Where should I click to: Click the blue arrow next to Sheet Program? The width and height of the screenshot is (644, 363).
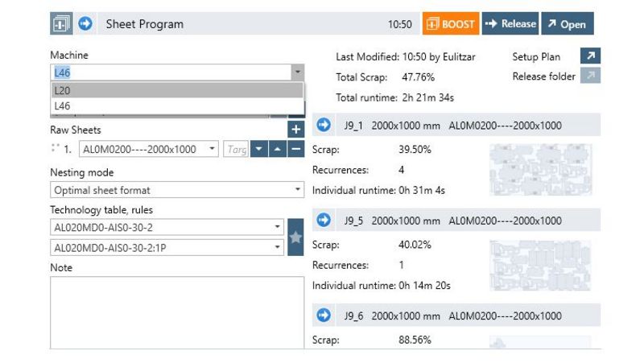coord(85,24)
